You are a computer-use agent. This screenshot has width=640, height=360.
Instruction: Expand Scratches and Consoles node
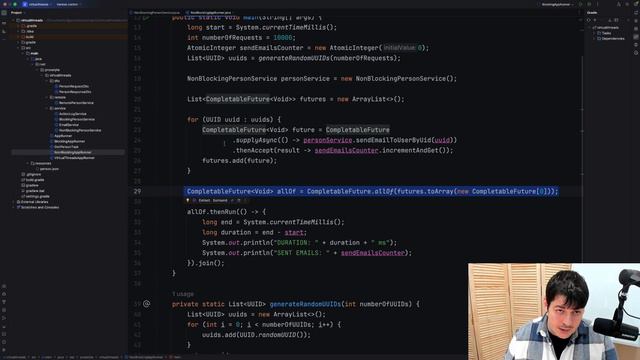[14, 207]
